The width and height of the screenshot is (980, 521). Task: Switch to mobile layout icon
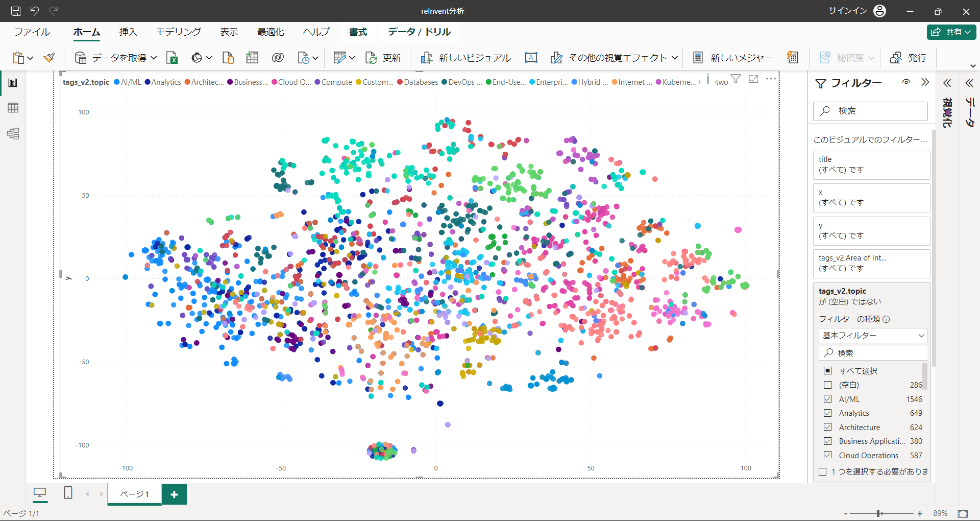[x=68, y=493]
